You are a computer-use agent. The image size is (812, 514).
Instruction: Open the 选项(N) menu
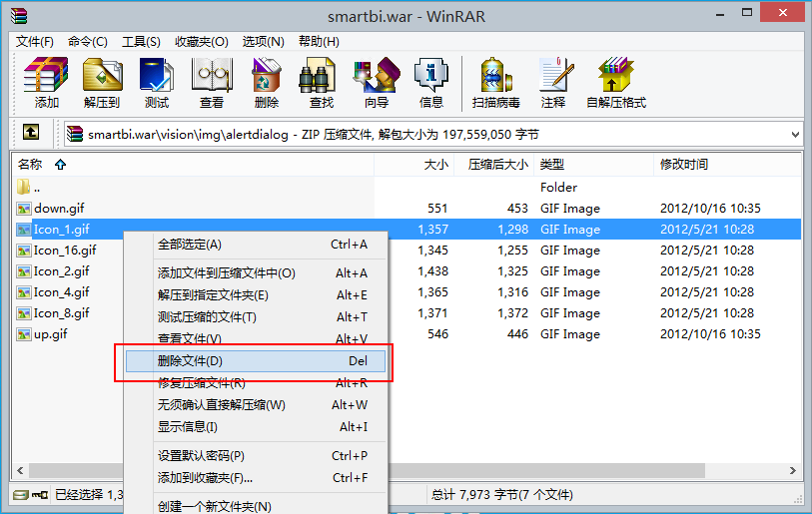coord(263,41)
